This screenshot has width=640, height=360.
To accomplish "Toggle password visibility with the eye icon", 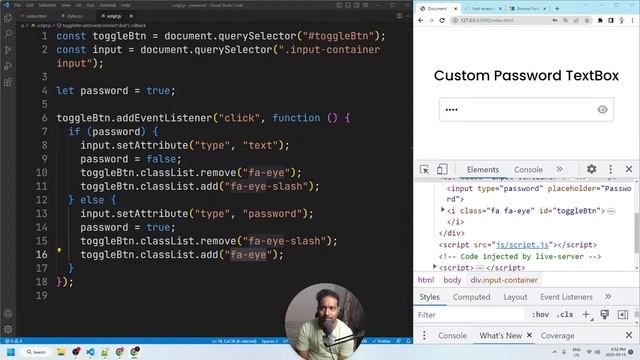I will (602, 109).
